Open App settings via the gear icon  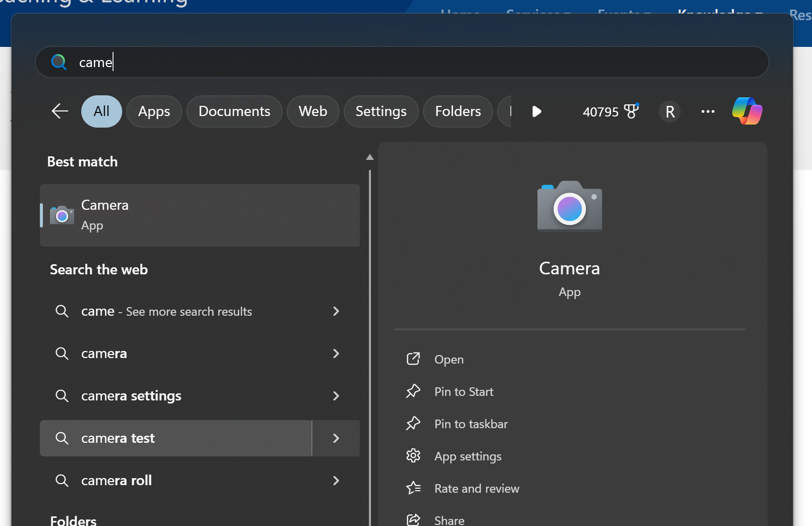(413, 456)
